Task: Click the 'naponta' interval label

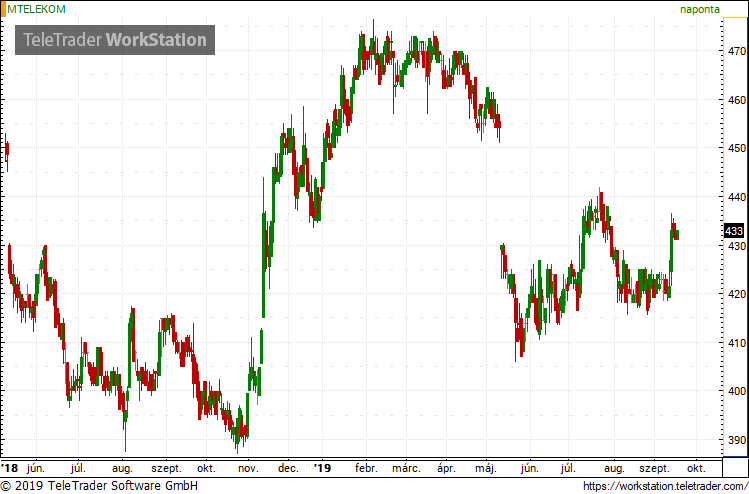Action: coord(700,9)
